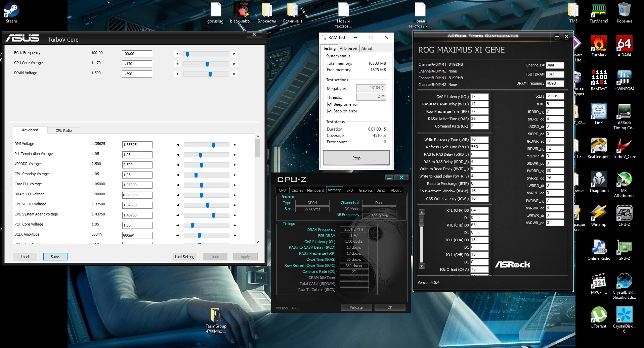Screen dimensions: 644x348
Task: Disable the Stop on error checkbox
Action: 330,111
